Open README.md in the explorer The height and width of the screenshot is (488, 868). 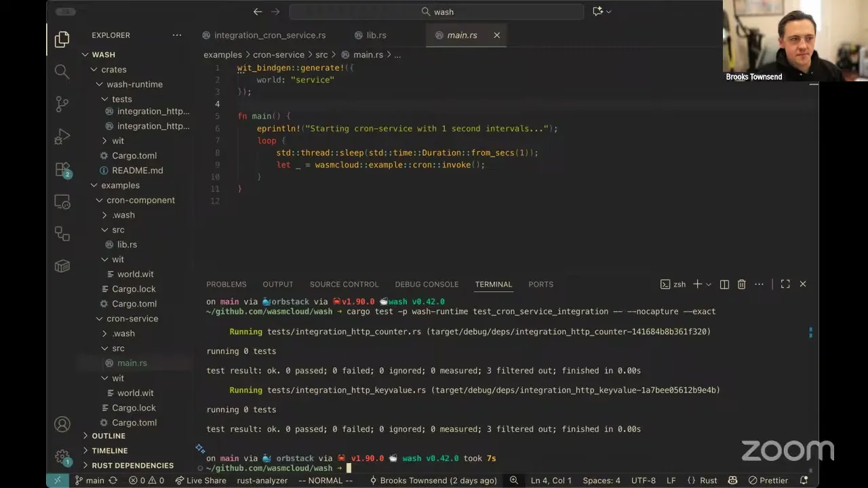coord(137,171)
